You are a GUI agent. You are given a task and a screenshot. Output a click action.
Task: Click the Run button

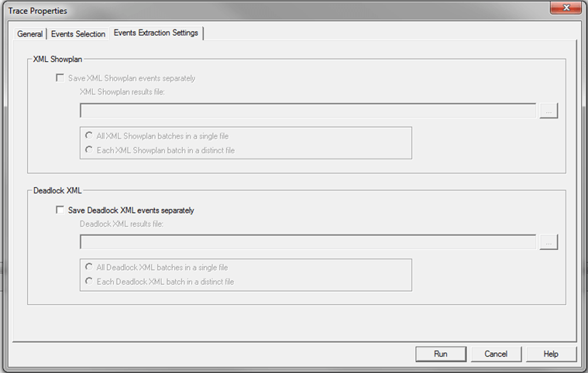441,354
